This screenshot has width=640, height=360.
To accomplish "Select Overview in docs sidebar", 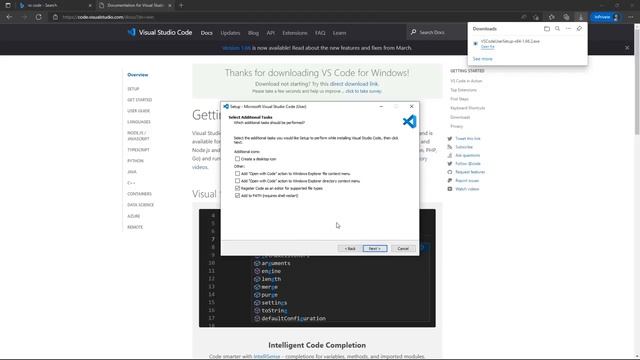I will click(138, 75).
